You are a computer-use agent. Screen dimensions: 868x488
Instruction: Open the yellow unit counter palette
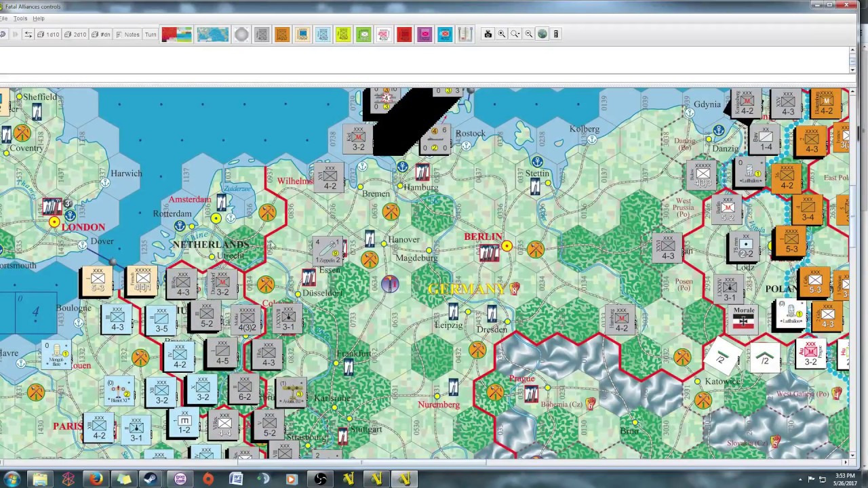[343, 34]
